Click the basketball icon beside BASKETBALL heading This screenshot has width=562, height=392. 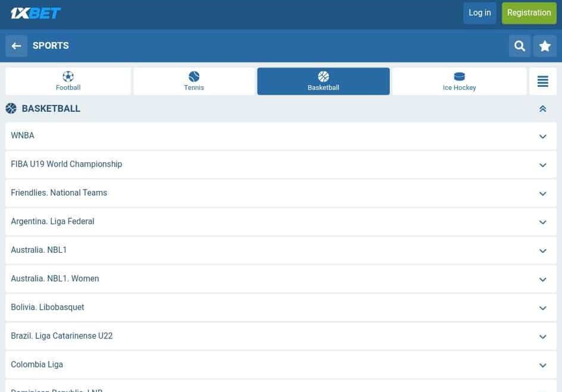[11, 108]
